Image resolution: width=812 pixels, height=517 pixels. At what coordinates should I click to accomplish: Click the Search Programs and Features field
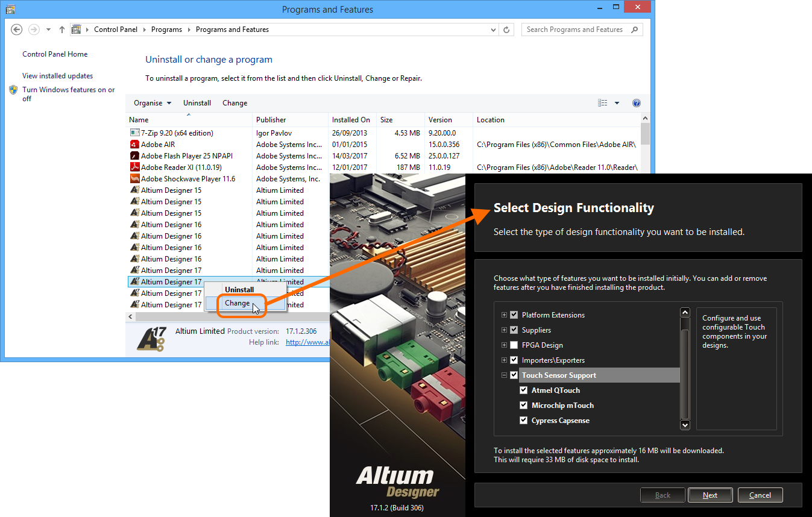tap(575, 30)
